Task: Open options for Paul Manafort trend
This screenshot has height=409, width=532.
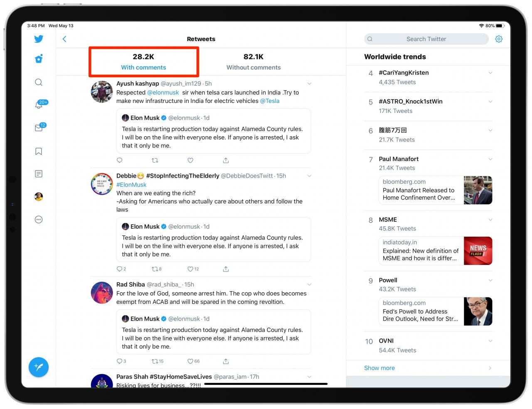Action: tap(490, 159)
